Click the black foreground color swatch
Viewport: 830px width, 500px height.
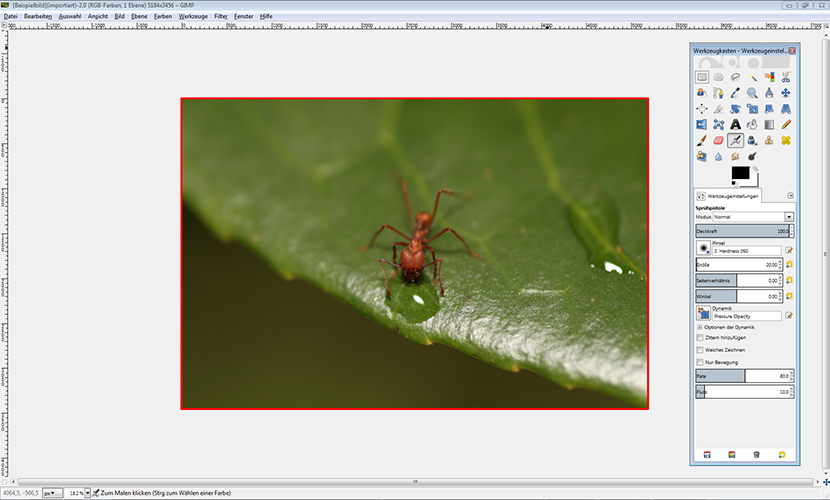pyautogui.click(x=739, y=173)
